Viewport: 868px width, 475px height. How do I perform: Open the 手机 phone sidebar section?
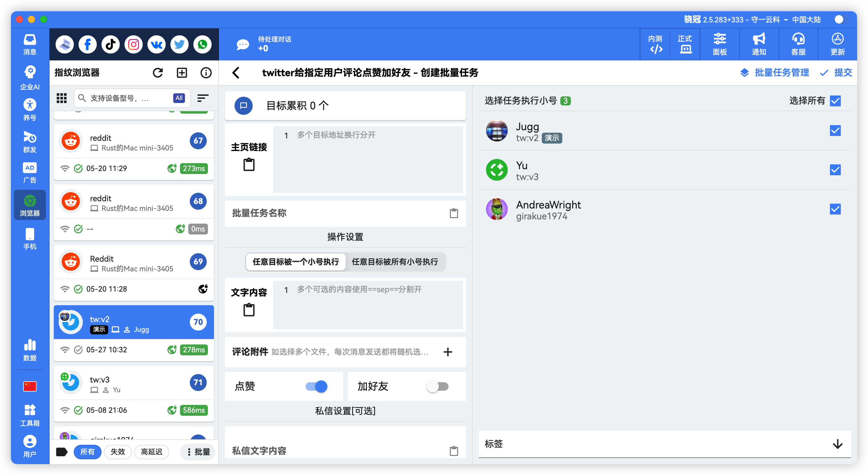[30, 239]
